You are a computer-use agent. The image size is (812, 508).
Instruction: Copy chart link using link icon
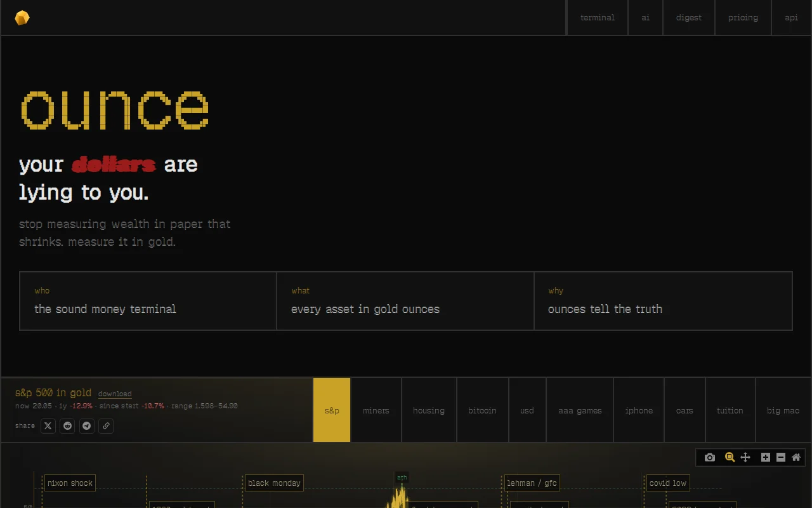(106, 426)
